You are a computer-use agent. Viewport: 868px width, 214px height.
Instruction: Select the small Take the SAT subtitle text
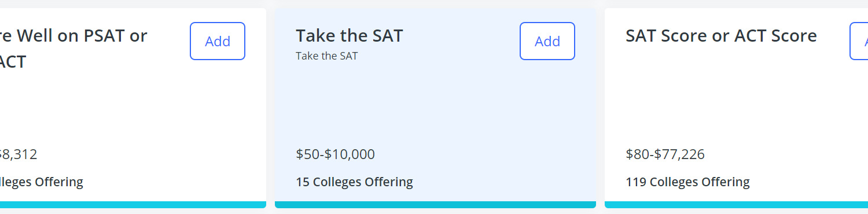click(x=327, y=56)
